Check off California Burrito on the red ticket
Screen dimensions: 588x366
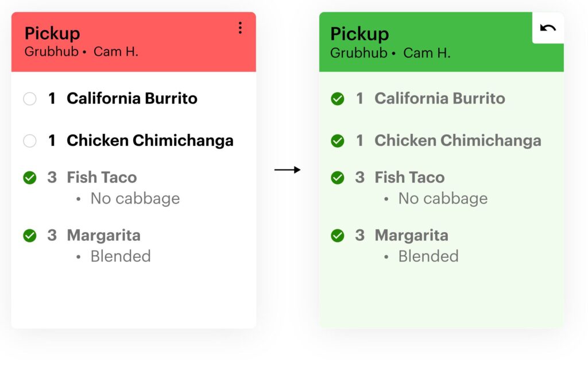tap(30, 99)
